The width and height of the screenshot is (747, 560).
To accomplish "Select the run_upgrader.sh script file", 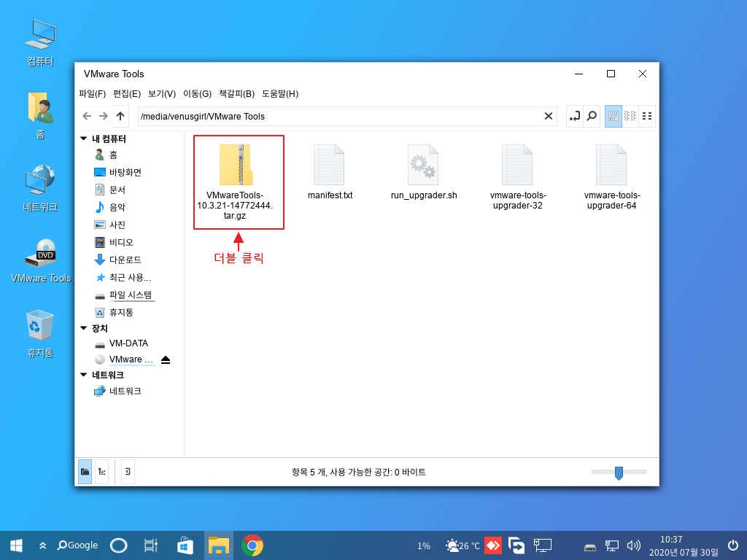I will pyautogui.click(x=424, y=172).
